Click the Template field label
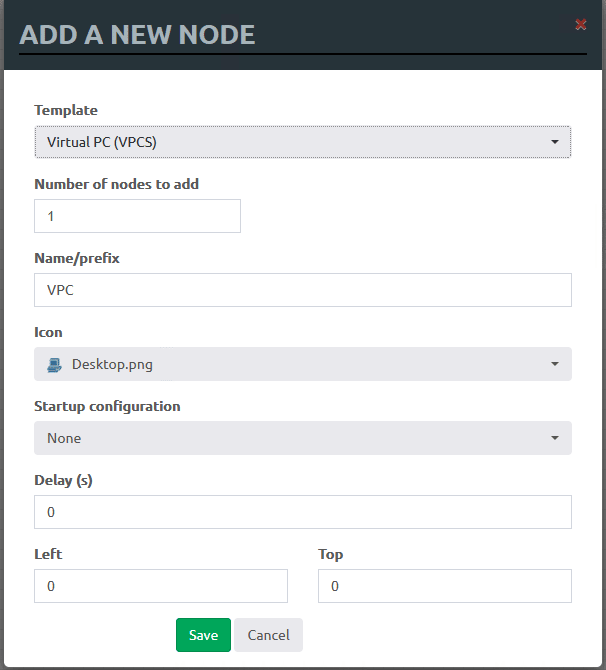 click(66, 110)
